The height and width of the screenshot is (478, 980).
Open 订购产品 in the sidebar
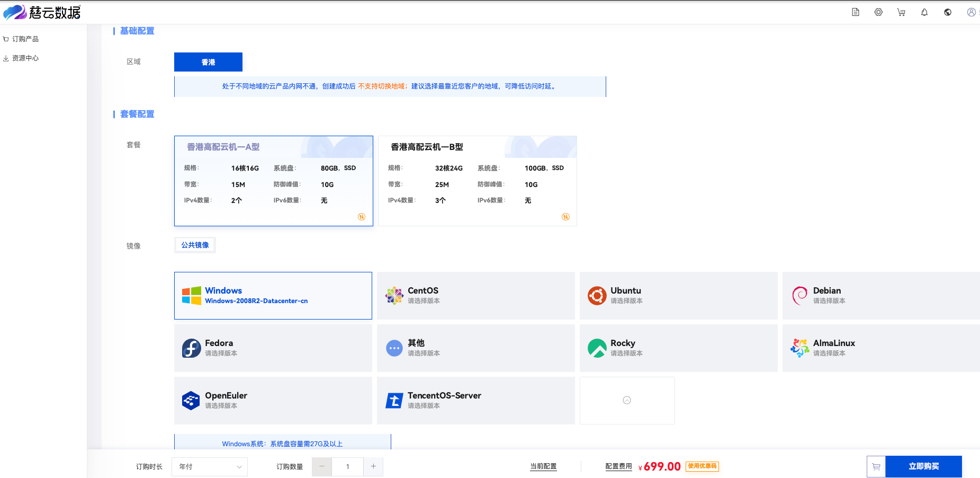click(x=21, y=39)
